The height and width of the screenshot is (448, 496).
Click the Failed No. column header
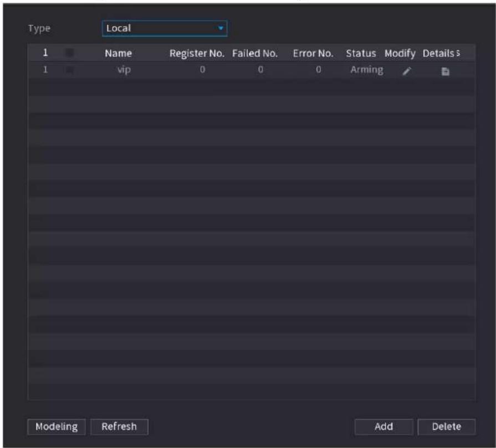coord(255,53)
